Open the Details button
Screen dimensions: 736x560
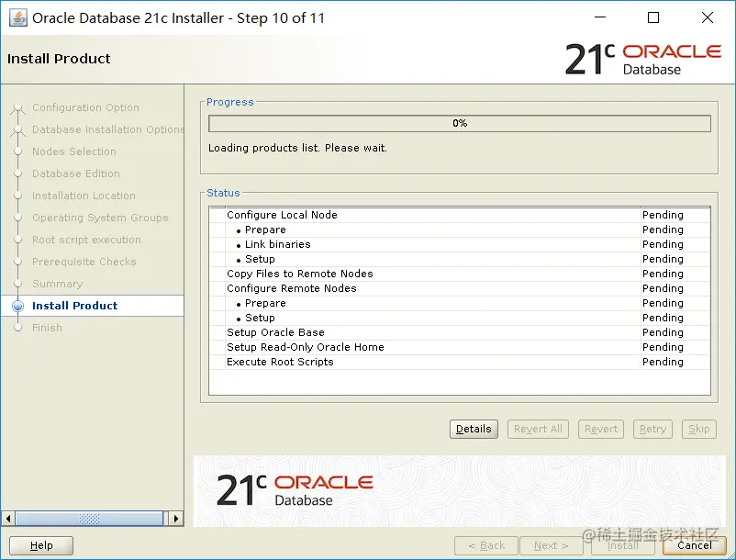474,429
